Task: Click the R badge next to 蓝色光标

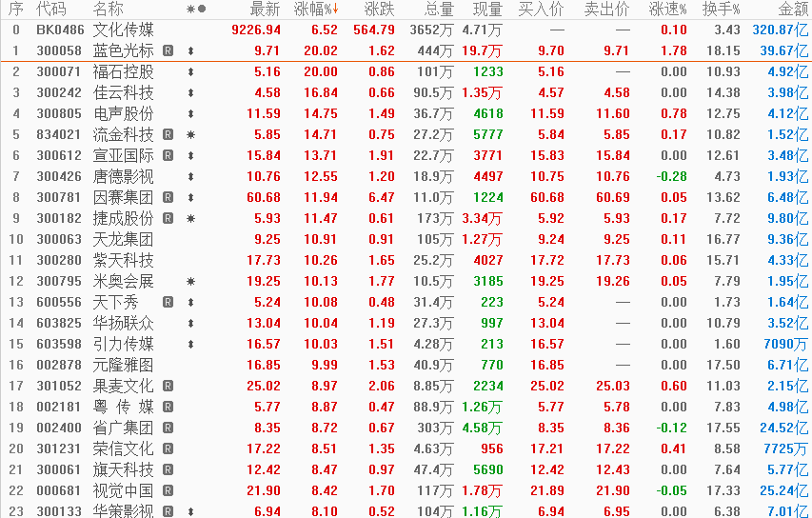Action: pos(168,50)
